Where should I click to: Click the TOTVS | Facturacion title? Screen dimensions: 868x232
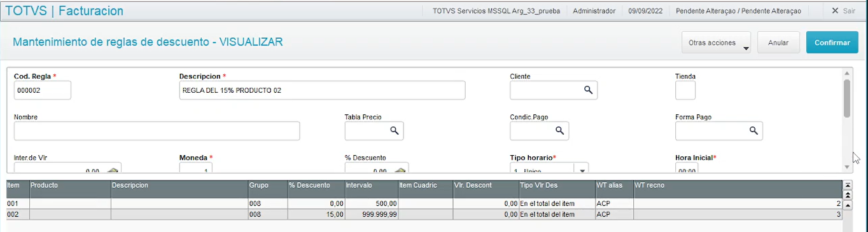click(64, 11)
